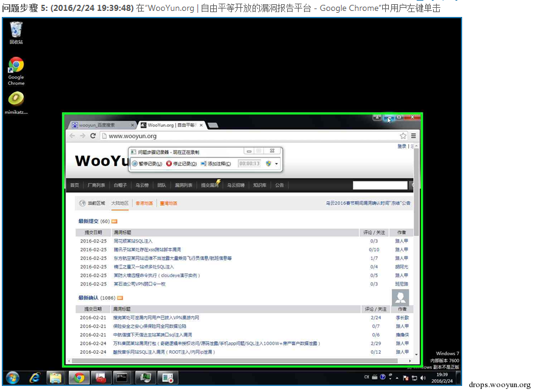Screen dimensions: 533x392
Task: Open Chrome's hamburger menu
Action: 413,136
